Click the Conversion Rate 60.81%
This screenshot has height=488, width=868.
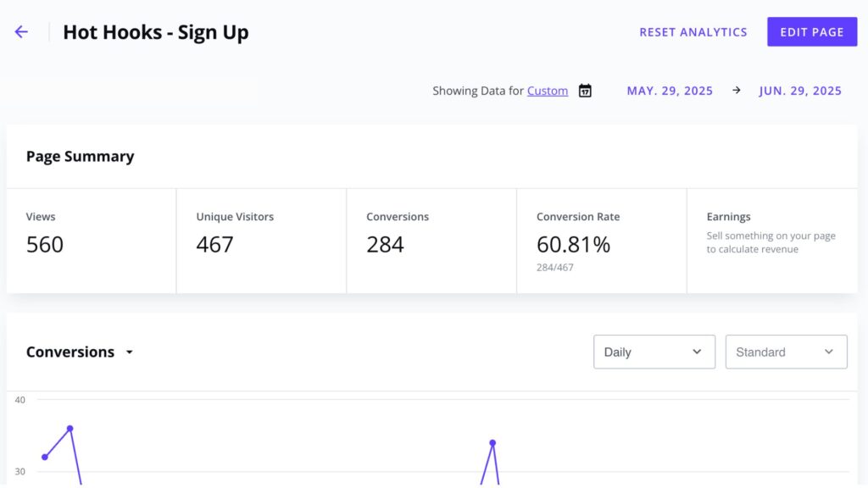click(574, 245)
